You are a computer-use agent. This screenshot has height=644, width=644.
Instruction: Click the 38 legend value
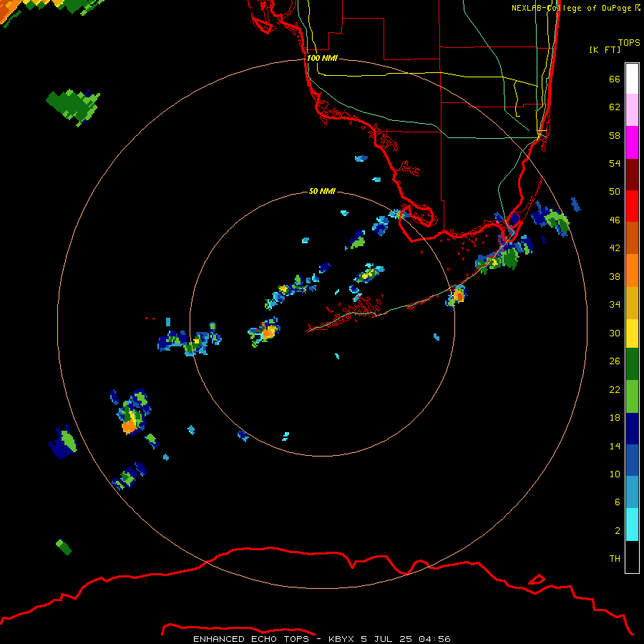615,276
